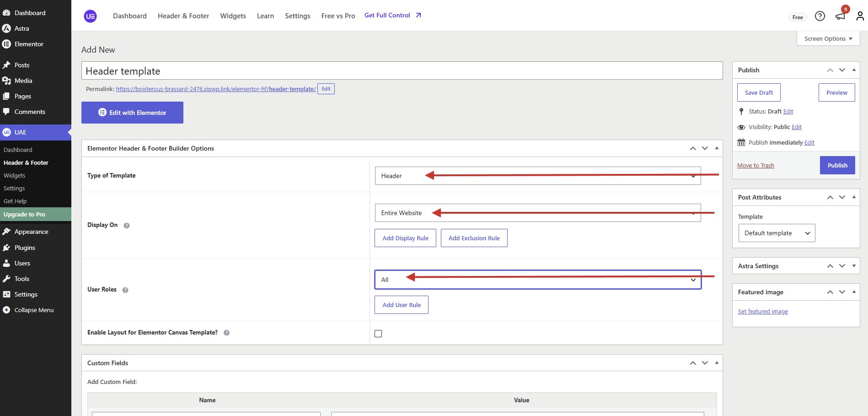Click Set featured image link

pyautogui.click(x=763, y=312)
